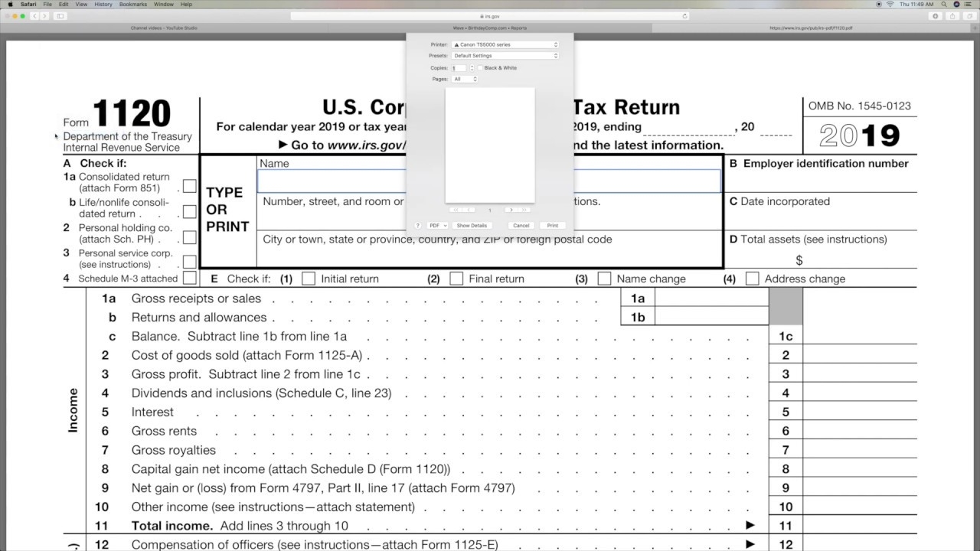980x551 pixels.
Task: Go to next page in print preview
Action: [x=511, y=210]
